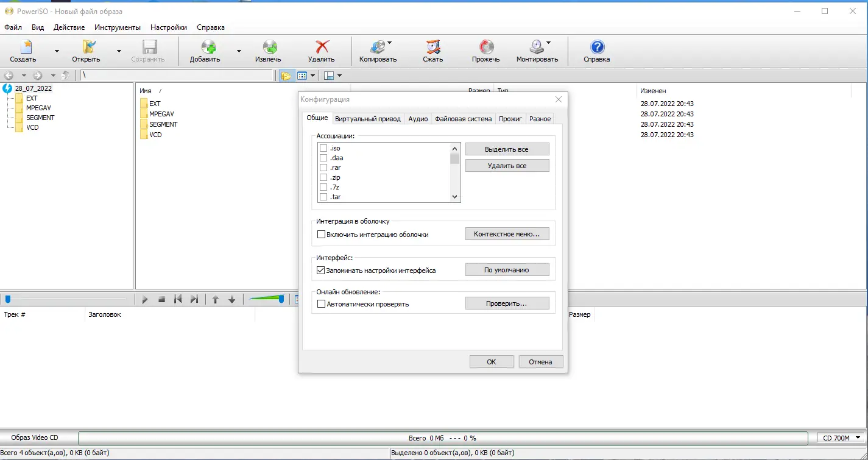
Task: Click the Stop button in audio controls
Action: [161, 299]
